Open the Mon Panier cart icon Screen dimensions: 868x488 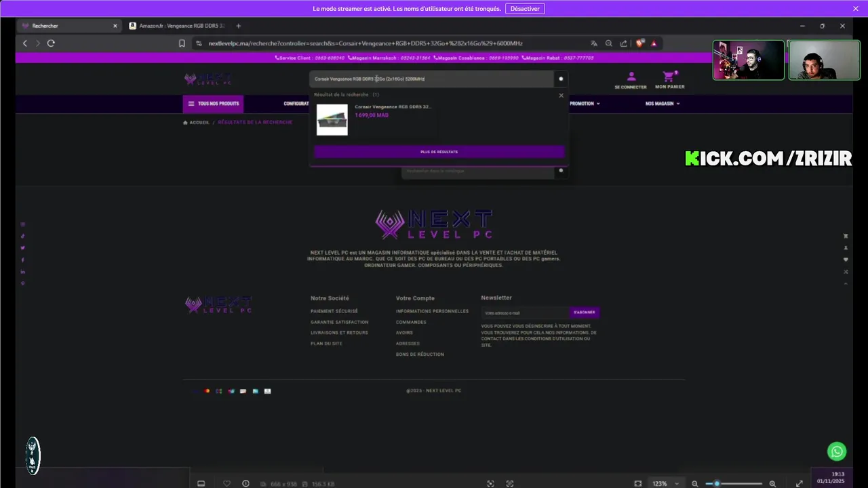pos(669,77)
